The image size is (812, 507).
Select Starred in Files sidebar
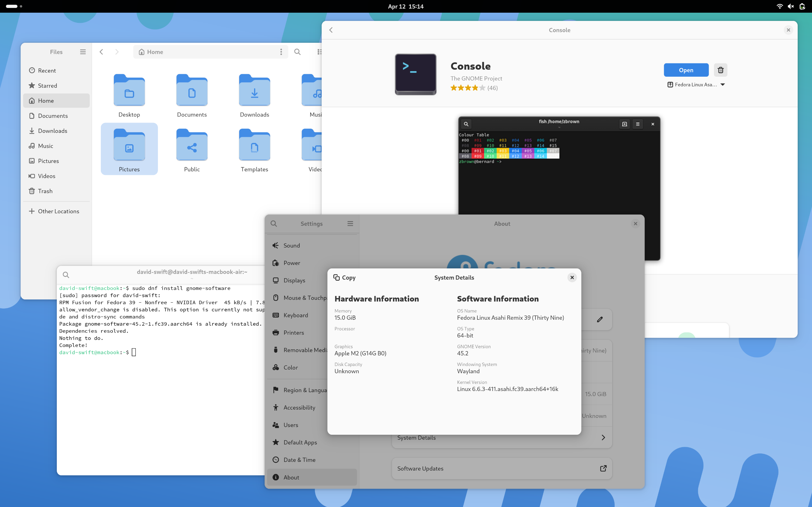click(x=47, y=86)
